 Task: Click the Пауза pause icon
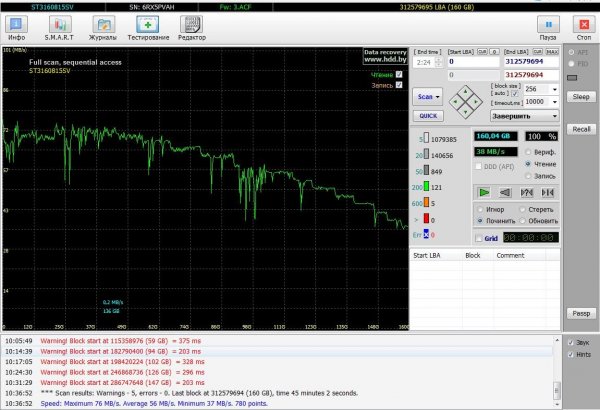(x=547, y=27)
